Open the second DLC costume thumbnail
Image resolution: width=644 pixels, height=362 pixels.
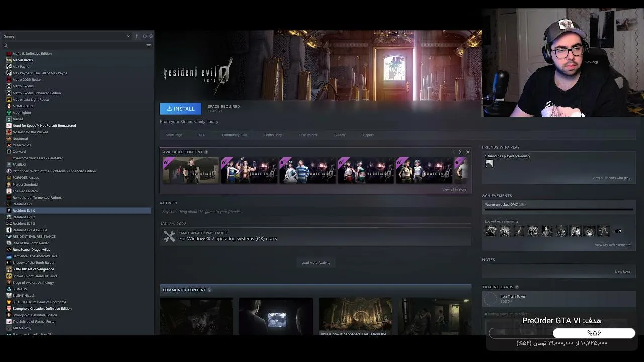249,170
